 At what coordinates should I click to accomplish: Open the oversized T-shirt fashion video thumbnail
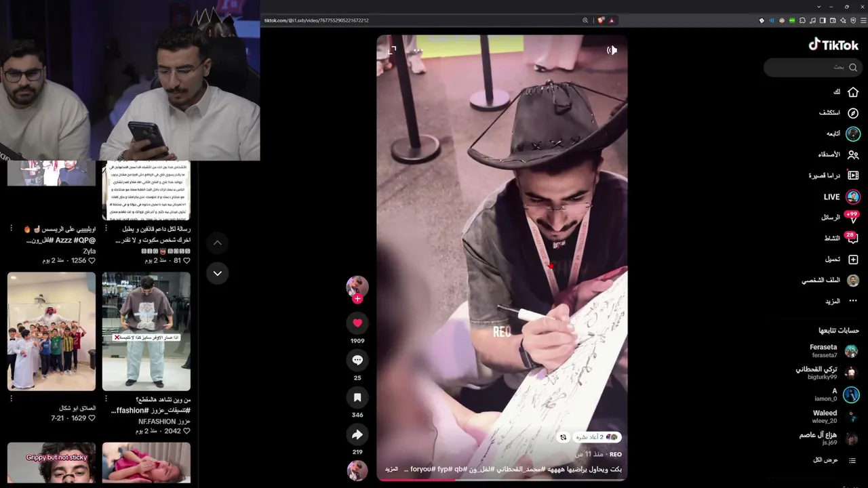(146, 331)
